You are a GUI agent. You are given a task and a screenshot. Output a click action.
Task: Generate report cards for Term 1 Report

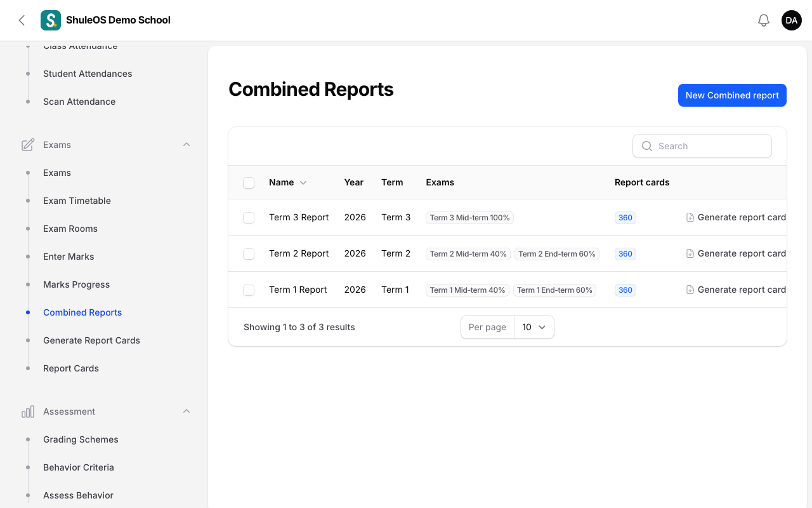pyautogui.click(x=736, y=290)
